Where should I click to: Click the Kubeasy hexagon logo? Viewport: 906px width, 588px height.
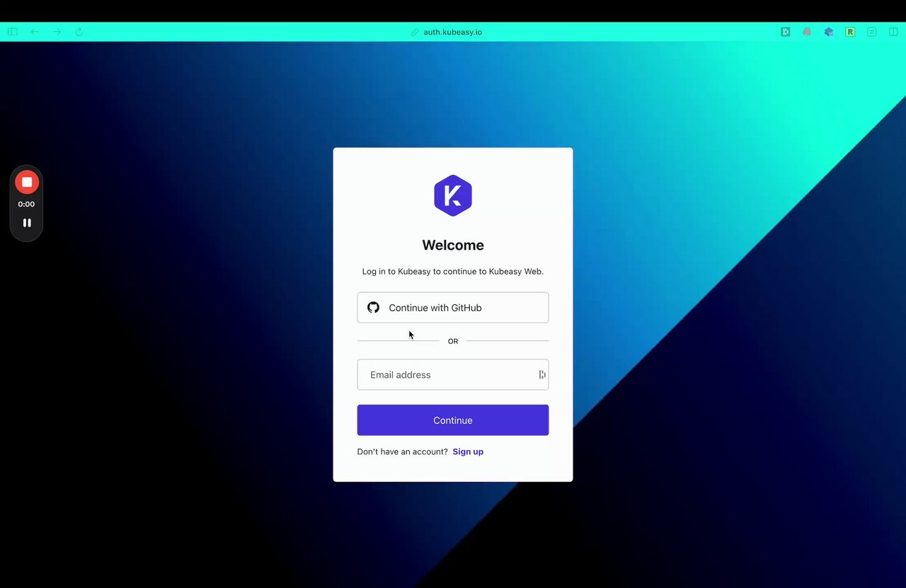click(x=453, y=195)
